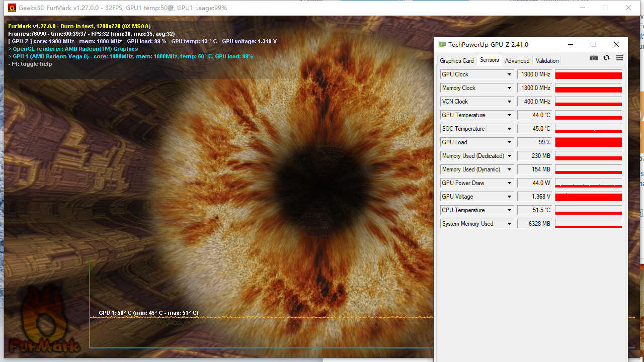Switch to the Graphics Card tab
Image resolution: width=644 pixels, height=362 pixels.
(457, 60)
